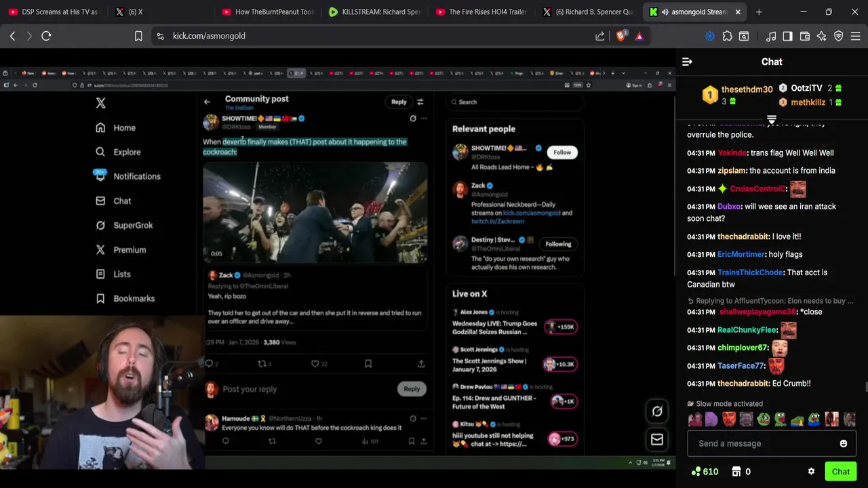Screen dimensions: 868x488
Task: Follow SHOWTIME in Relevant people
Action: coord(561,152)
